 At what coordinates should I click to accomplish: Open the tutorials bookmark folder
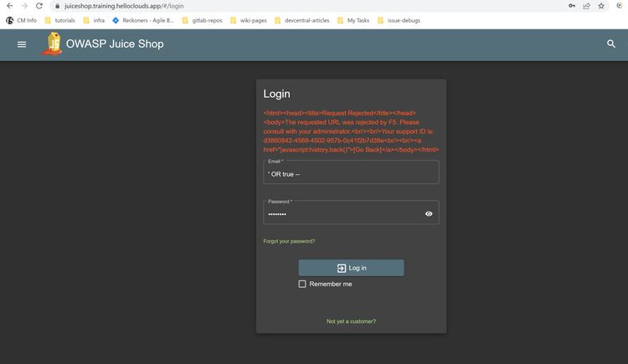[59, 20]
